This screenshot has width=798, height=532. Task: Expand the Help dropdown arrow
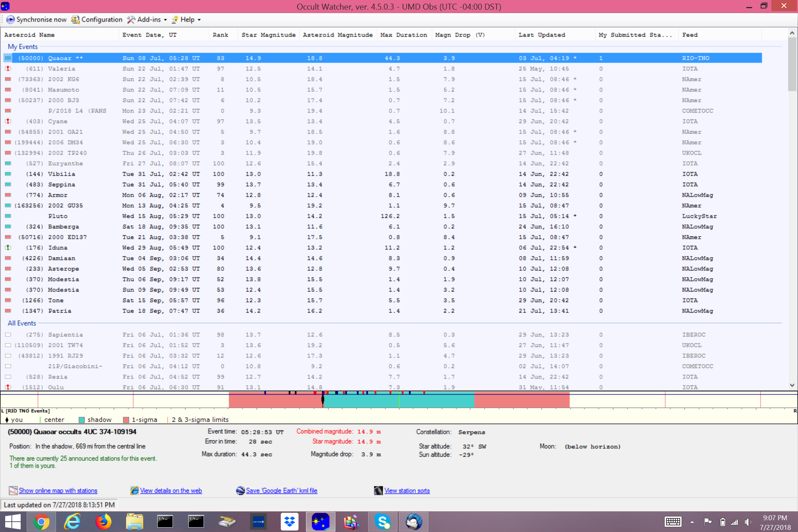point(199,20)
